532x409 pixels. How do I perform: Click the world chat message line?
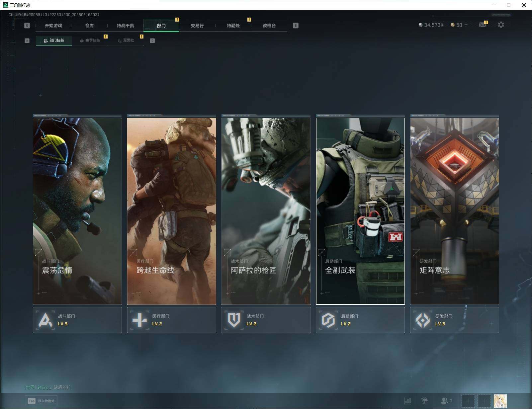click(47, 387)
